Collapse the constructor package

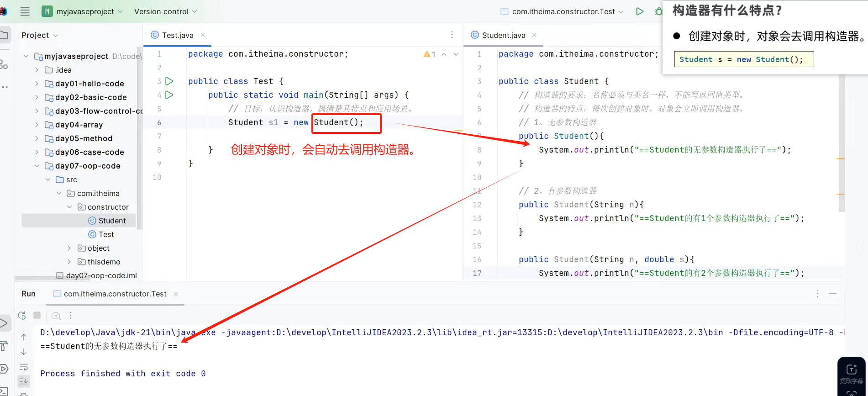point(69,207)
